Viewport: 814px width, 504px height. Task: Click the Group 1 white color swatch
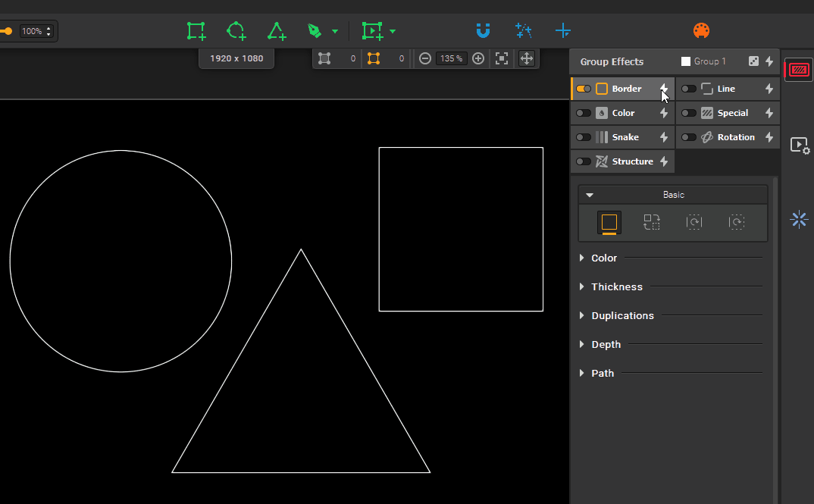pyautogui.click(x=686, y=61)
